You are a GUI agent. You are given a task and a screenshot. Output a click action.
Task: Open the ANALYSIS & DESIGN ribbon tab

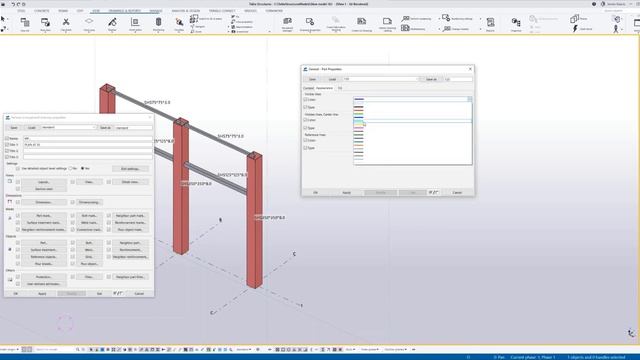[x=186, y=11]
